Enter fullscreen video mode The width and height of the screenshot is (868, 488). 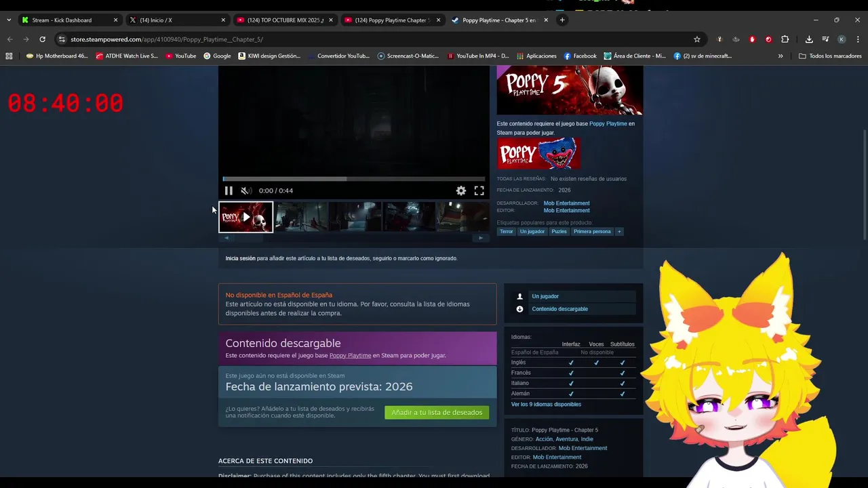pyautogui.click(x=479, y=190)
